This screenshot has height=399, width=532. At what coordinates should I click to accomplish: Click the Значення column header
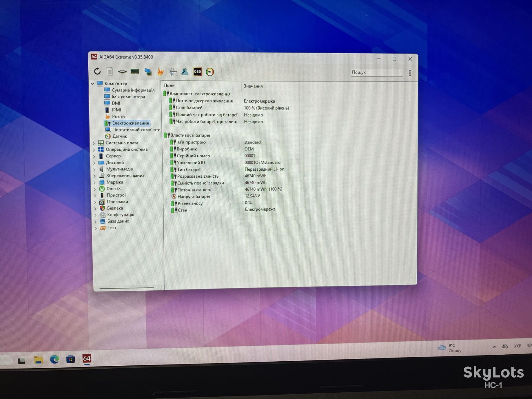click(253, 86)
